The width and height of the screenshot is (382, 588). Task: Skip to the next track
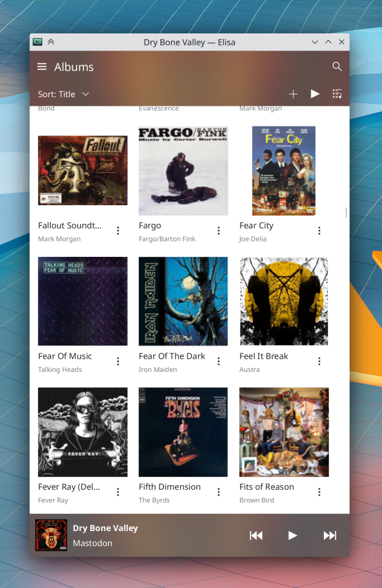pos(330,536)
